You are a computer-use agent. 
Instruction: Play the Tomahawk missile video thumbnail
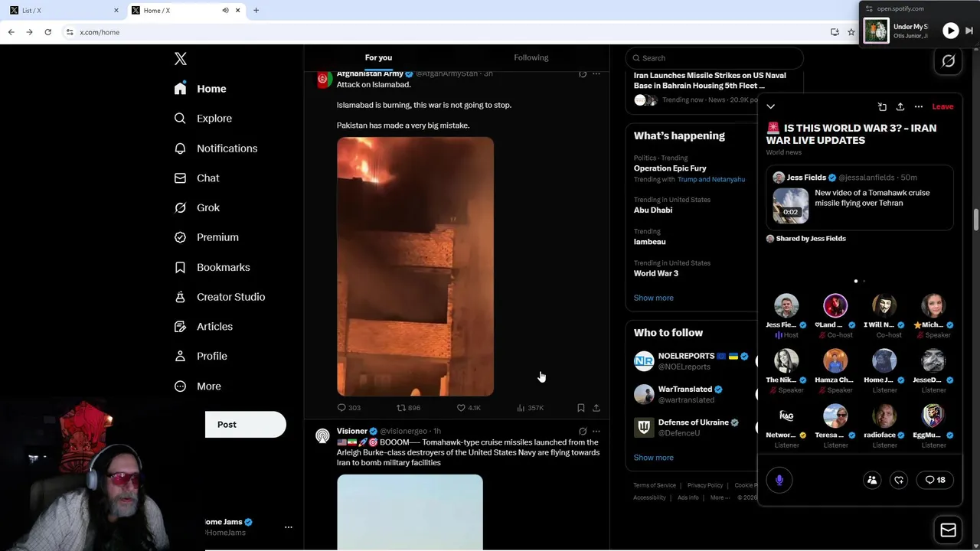791,205
